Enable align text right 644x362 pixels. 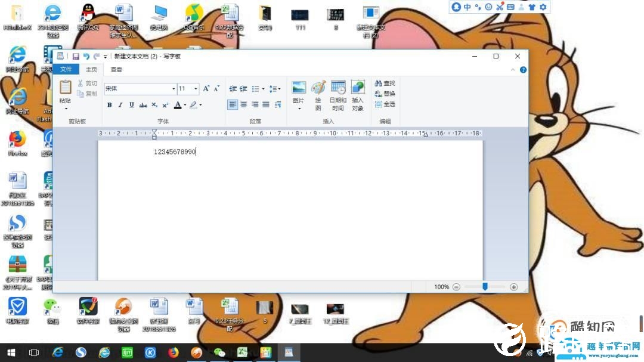point(255,104)
